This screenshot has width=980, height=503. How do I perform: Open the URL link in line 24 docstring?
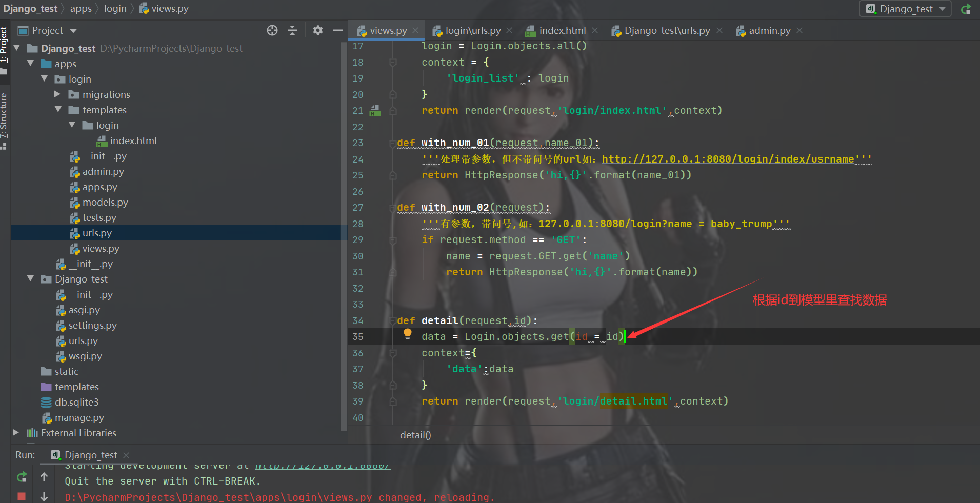[x=728, y=159]
